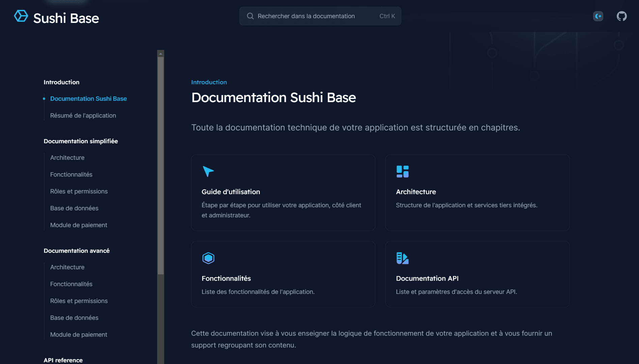Open the Documentation API card title

point(427,278)
